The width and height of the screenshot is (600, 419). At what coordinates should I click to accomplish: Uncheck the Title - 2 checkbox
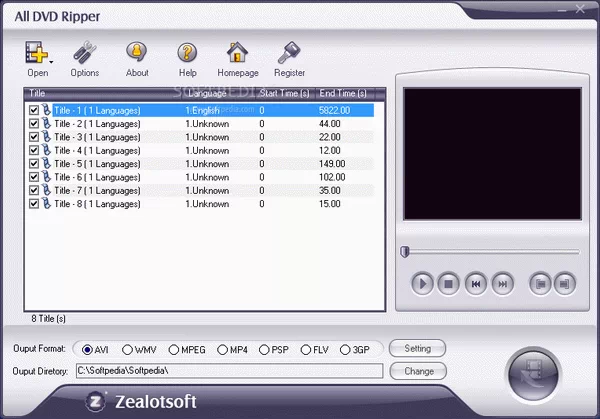pyautogui.click(x=34, y=124)
